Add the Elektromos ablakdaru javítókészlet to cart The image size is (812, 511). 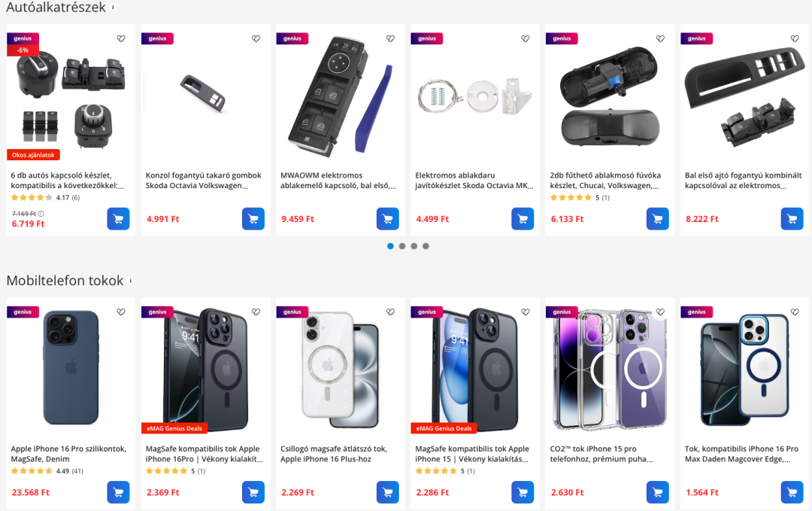pos(523,218)
